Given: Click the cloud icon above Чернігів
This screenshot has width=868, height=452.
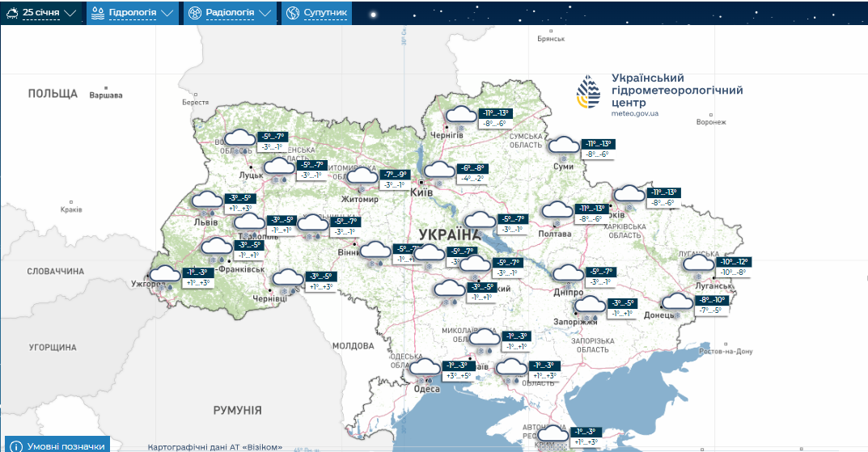Looking at the screenshot, I should click(x=461, y=116).
